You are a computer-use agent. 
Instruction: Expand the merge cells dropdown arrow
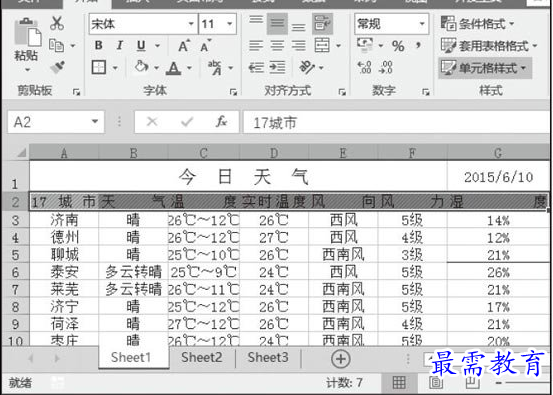coord(338,46)
